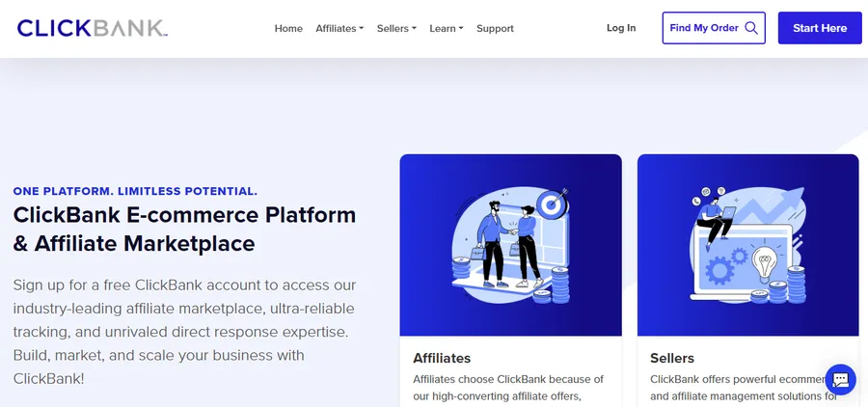Expand the Learn dropdown menu
Screen dimensions: 868x407
tap(447, 28)
